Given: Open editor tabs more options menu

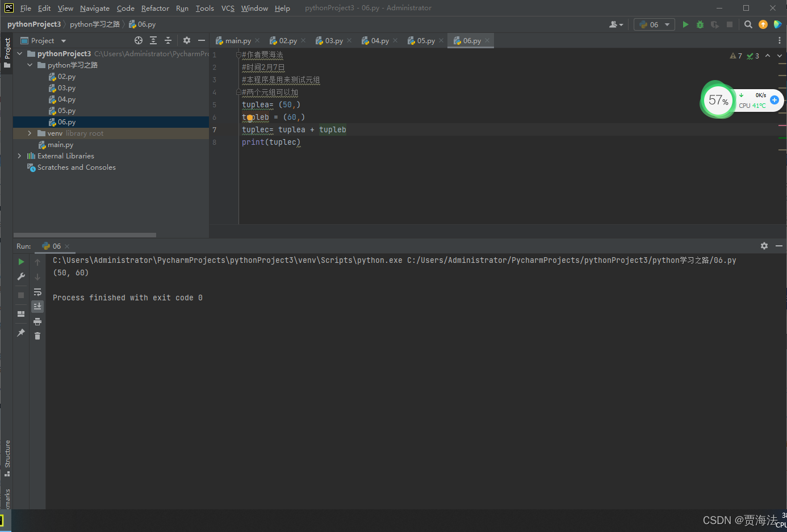Looking at the screenshot, I should 779,41.
